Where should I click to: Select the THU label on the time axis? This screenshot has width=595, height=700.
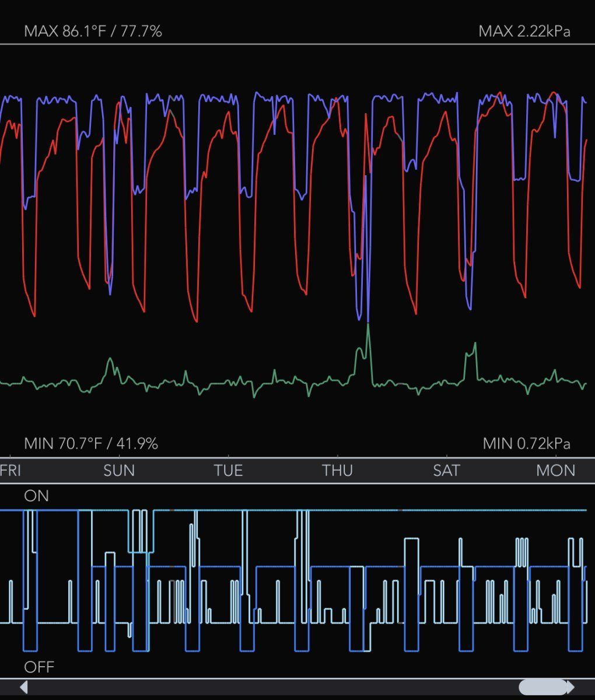pyautogui.click(x=338, y=470)
